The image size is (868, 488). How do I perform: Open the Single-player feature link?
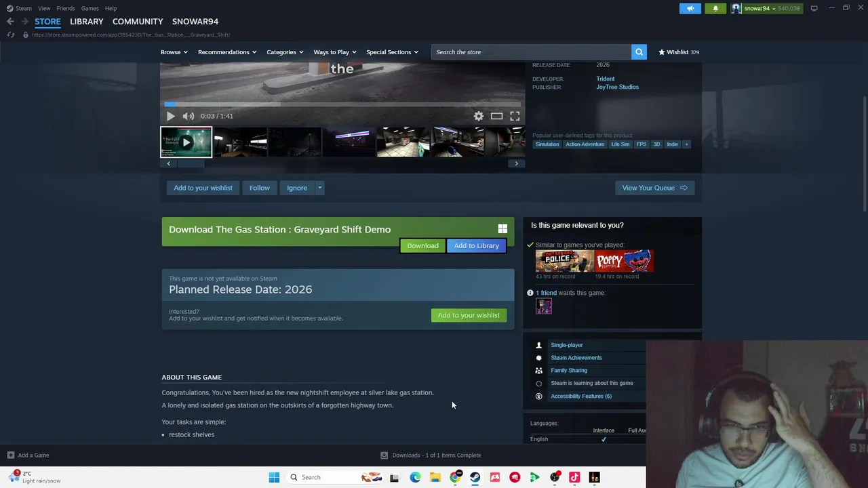pos(566,345)
